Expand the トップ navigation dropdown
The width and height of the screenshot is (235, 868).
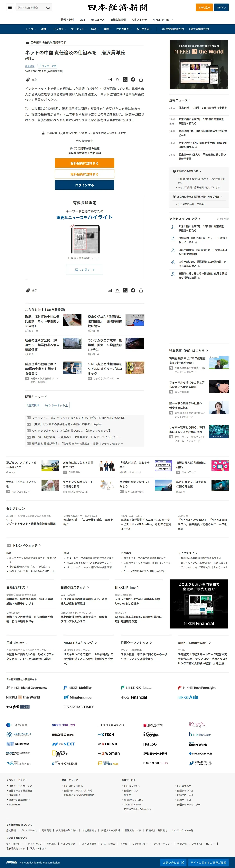point(31,29)
